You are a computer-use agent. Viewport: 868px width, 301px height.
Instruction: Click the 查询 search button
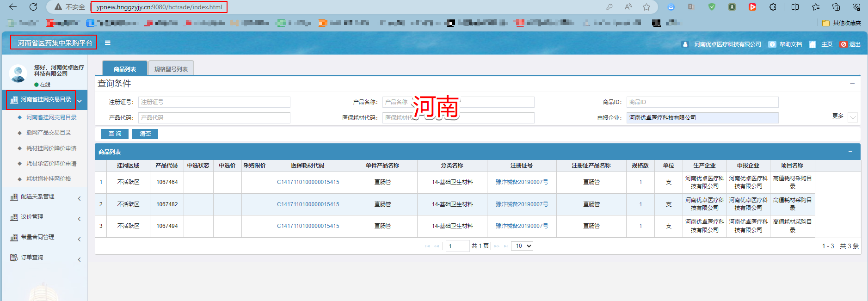tap(115, 134)
